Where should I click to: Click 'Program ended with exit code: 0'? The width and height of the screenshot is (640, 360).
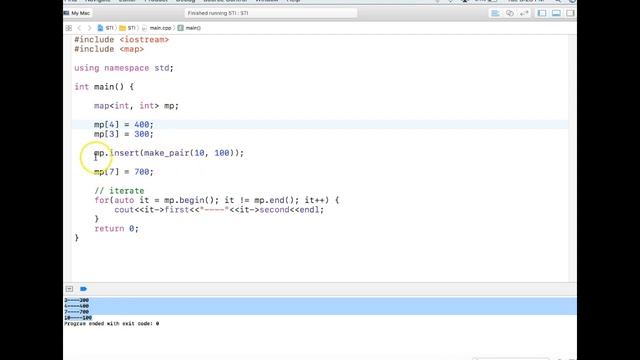click(111, 324)
